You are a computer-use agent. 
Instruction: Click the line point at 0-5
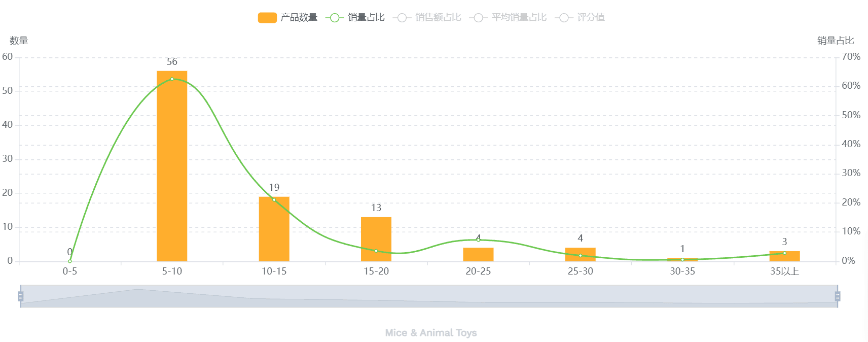[70, 261]
